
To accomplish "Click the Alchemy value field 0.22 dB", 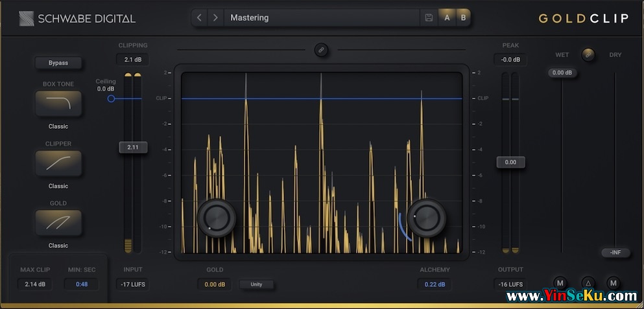I will [x=435, y=284].
